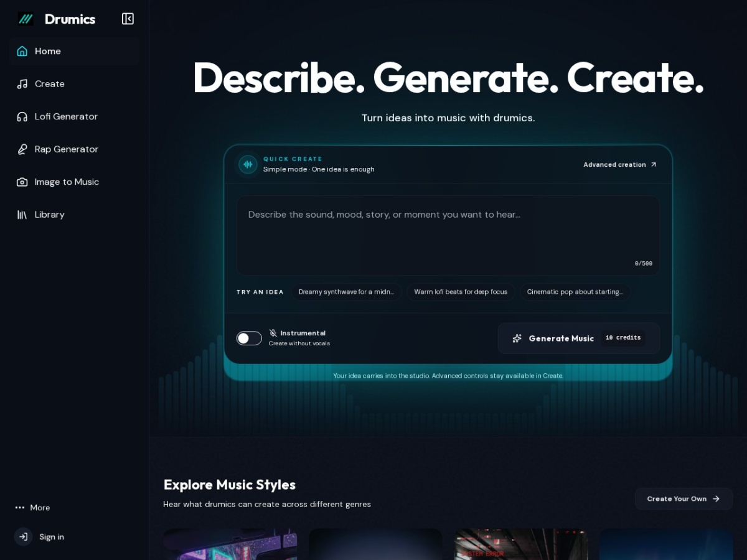The height and width of the screenshot is (560, 747).
Task: Open Image to Music page
Action: 74,182
